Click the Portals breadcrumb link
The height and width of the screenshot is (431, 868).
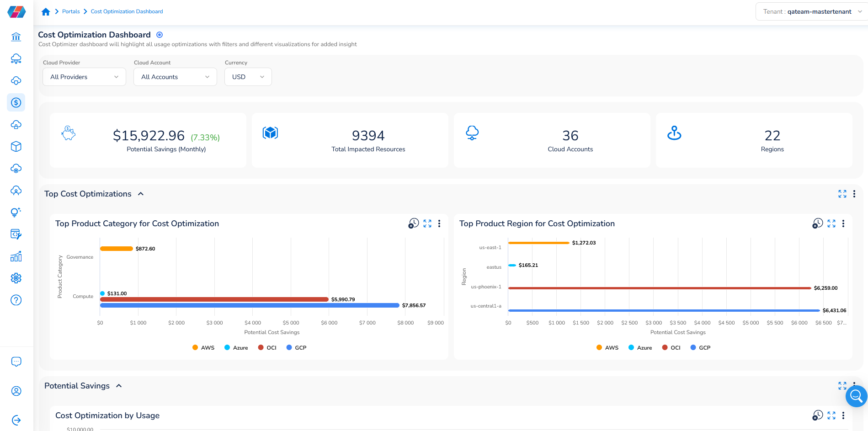[x=71, y=11]
